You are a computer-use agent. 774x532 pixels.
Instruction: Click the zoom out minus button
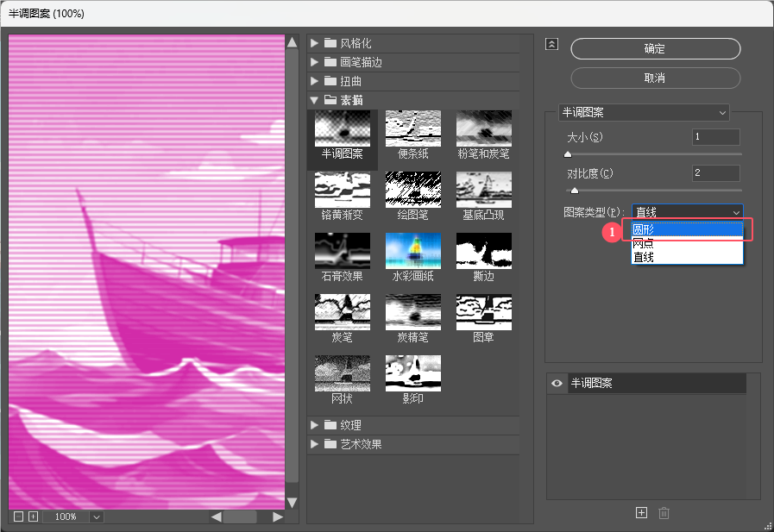[x=19, y=516]
